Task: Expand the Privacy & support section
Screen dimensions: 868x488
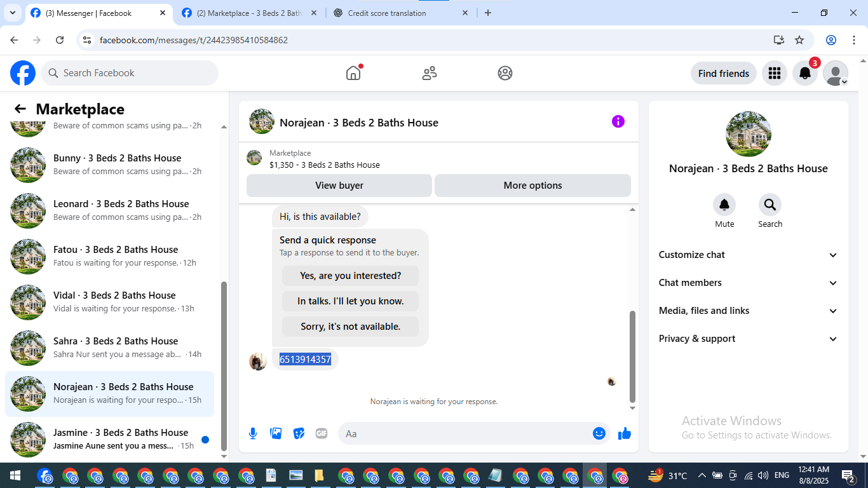Action: [749, 339]
